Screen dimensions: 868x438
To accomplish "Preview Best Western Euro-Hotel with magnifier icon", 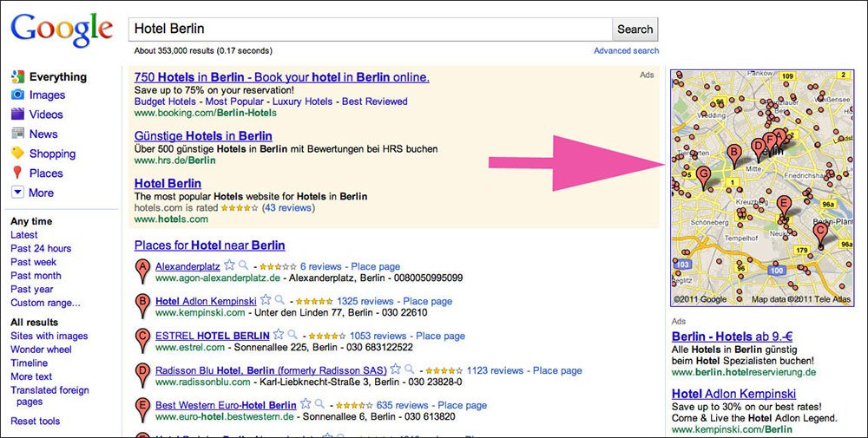I will tap(320, 403).
